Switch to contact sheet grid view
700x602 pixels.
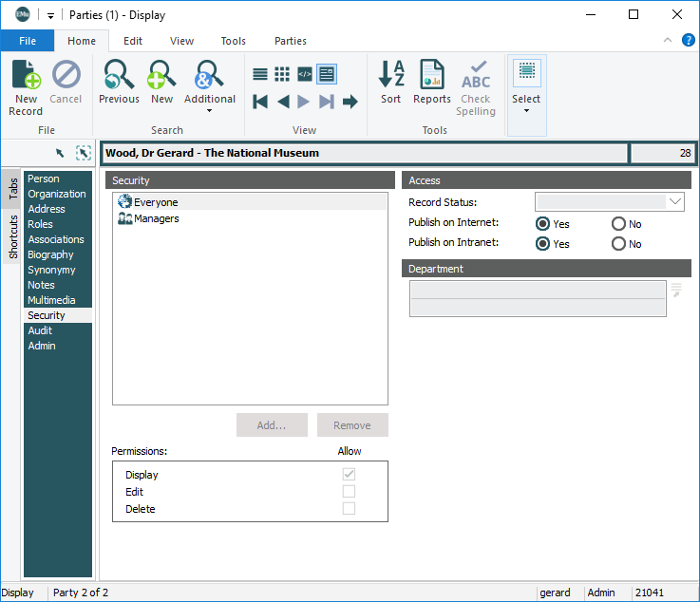282,74
